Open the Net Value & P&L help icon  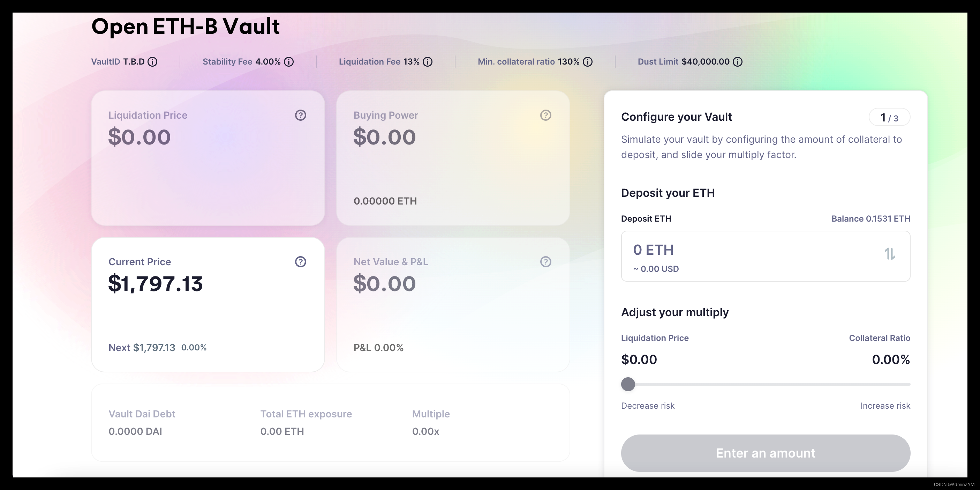[x=545, y=261]
